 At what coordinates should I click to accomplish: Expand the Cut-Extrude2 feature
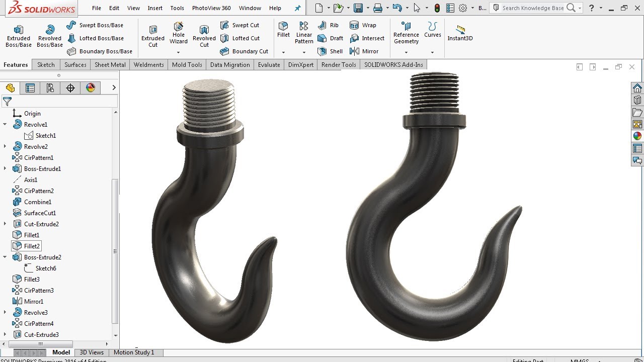point(5,224)
